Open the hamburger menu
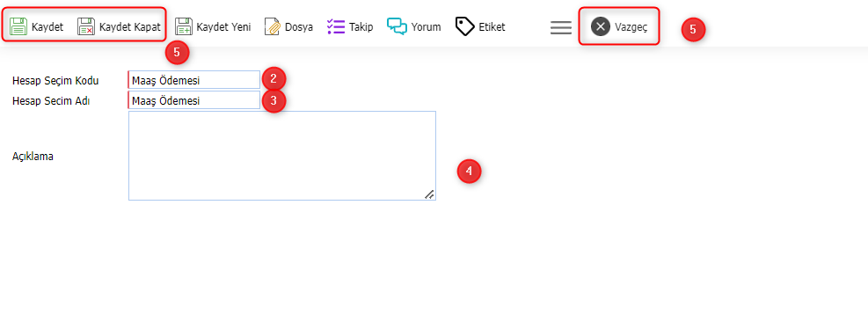The height and width of the screenshot is (322, 868). tap(561, 27)
